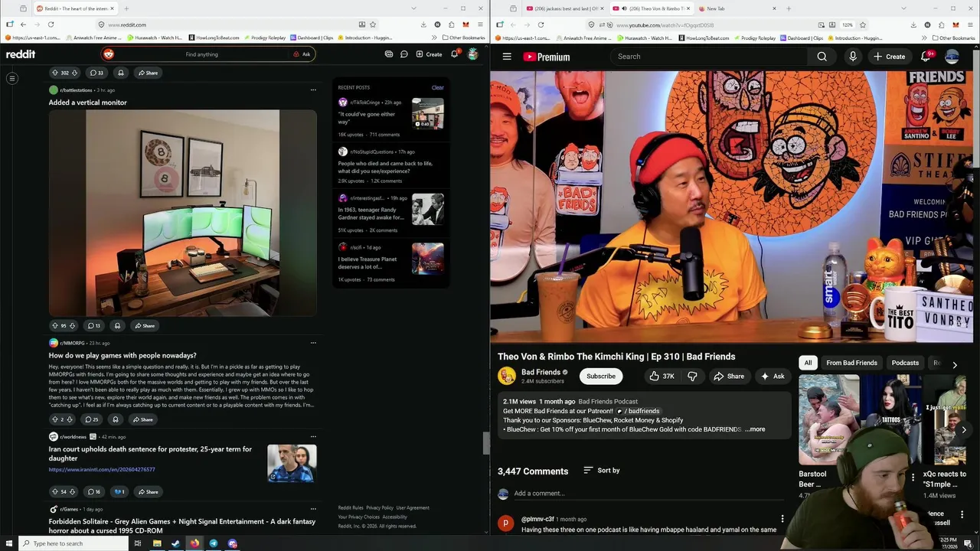Open YouTube notifications bell
The image size is (980, 551).
click(x=926, y=57)
